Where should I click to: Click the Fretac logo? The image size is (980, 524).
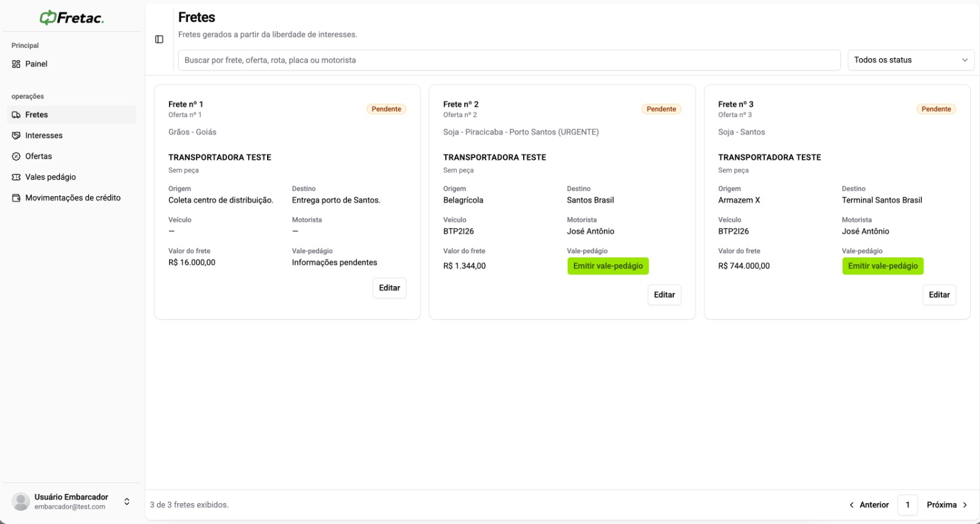[x=72, y=18]
